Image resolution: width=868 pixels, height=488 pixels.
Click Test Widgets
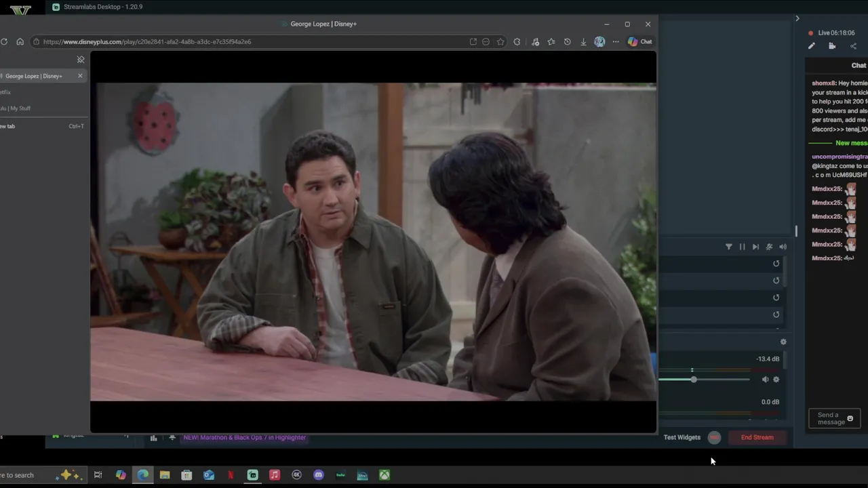point(682,437)
